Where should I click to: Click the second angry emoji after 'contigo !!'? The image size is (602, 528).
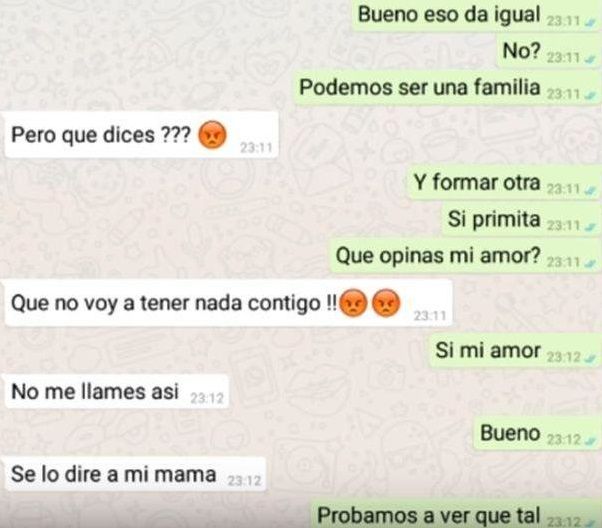coord(386,303)
